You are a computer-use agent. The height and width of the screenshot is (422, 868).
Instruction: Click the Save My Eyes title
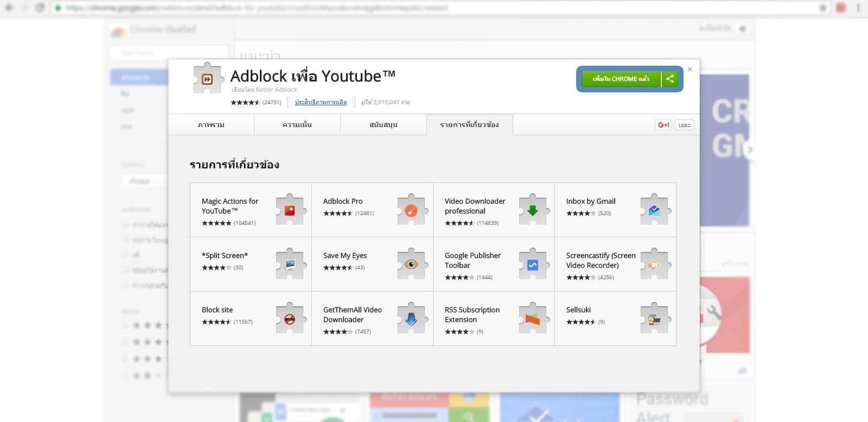345,255
